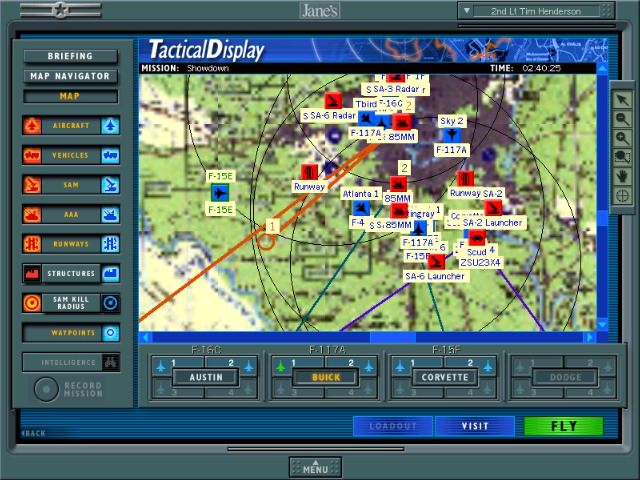640x480 pixels.
Task: Toggle blue friendly vehicles display
Action: [110, 156]
